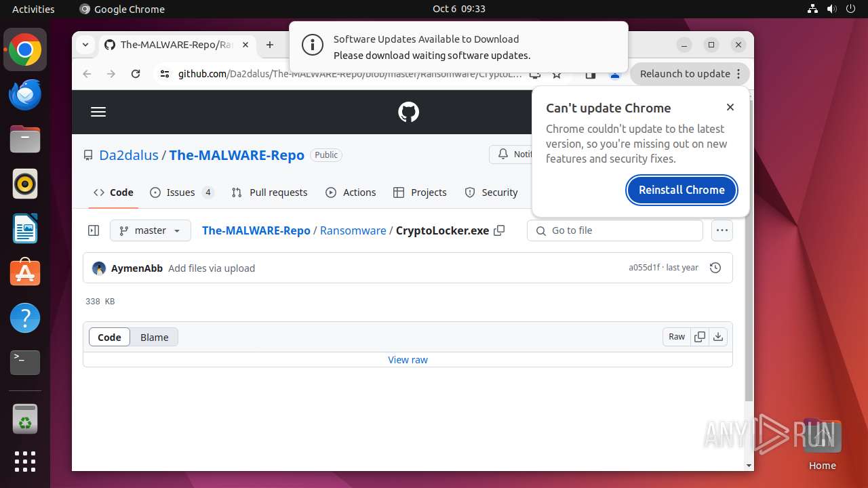Navigate to The-MALWARE-Repo breadcrumb

(x=256, y=230)
